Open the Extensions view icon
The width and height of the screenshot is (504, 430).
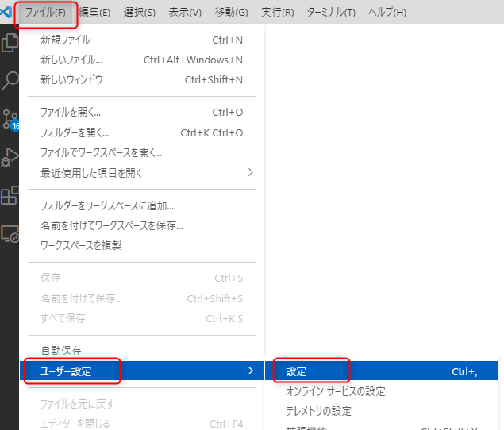point(10,195)
